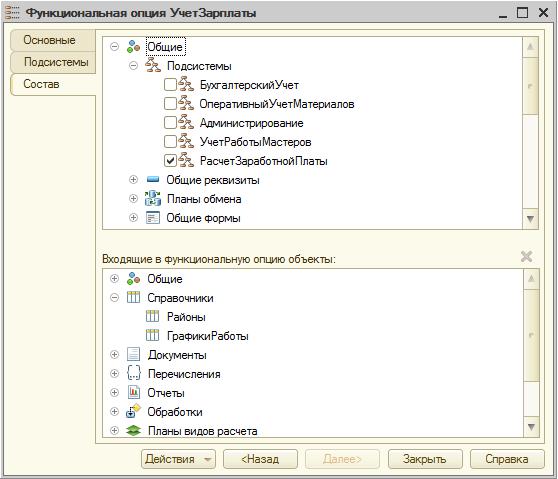Close the dialog with Закрыть button

[425, 459]
